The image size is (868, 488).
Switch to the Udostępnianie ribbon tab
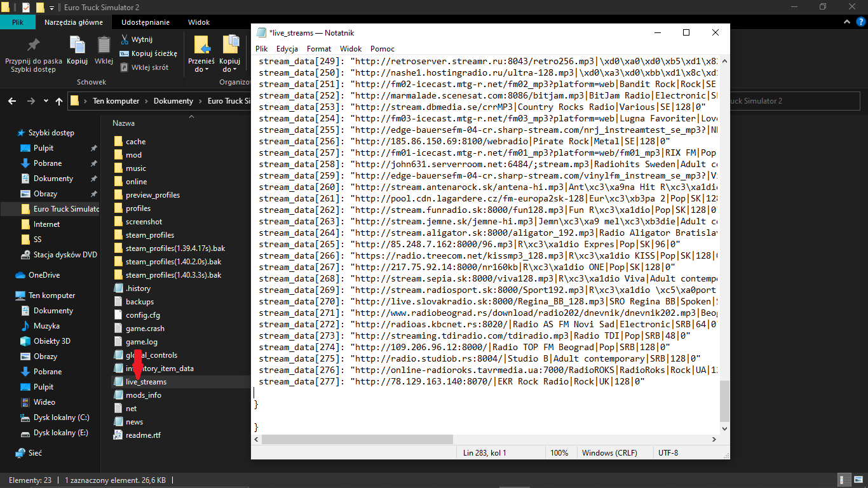(x=146, y=22)
